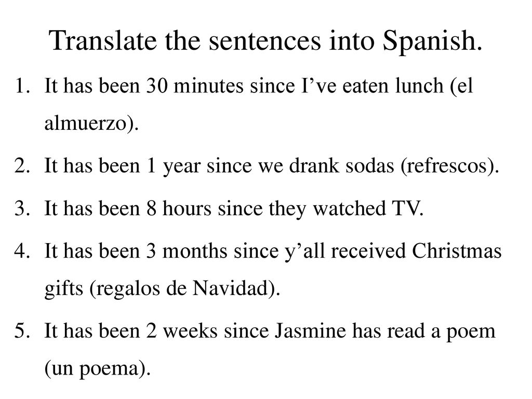Image resolution: width=532 pixels, height=399 pixels.
Task: Select sentence one about eating lunch
Action: point(259,104)
